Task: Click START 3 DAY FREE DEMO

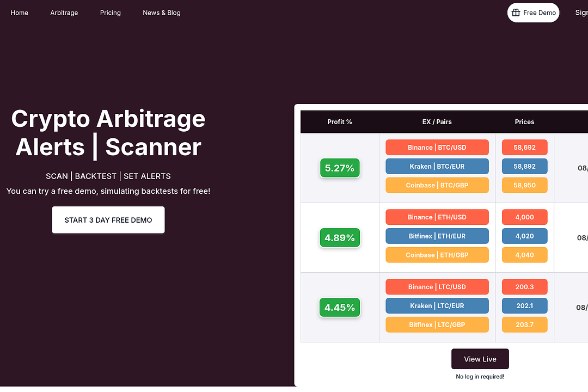Action: point(108,220)
